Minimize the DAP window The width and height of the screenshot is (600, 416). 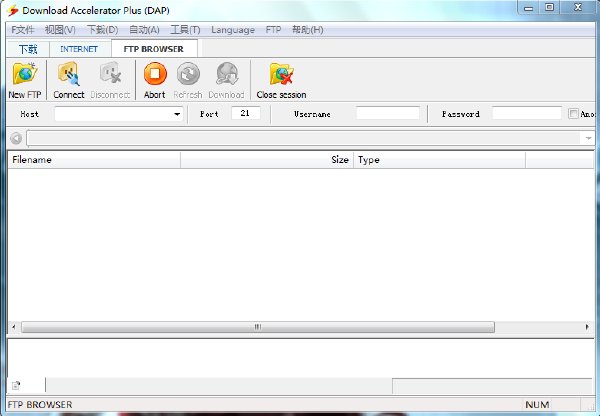tap(528, 8)
